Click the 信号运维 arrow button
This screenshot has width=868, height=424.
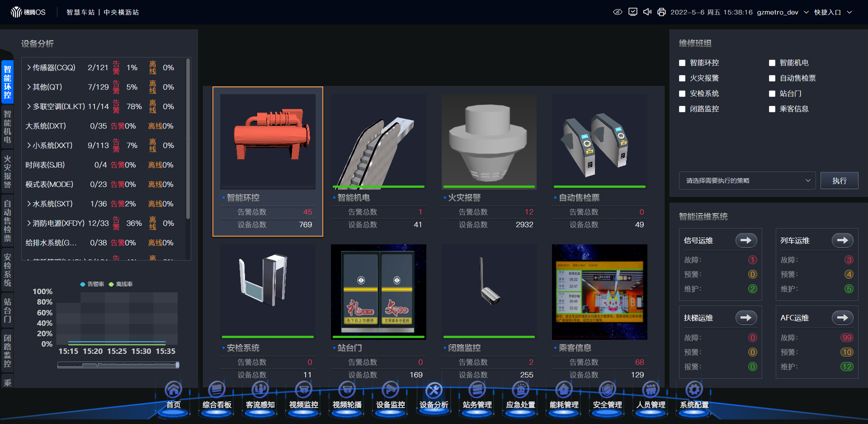746,240
